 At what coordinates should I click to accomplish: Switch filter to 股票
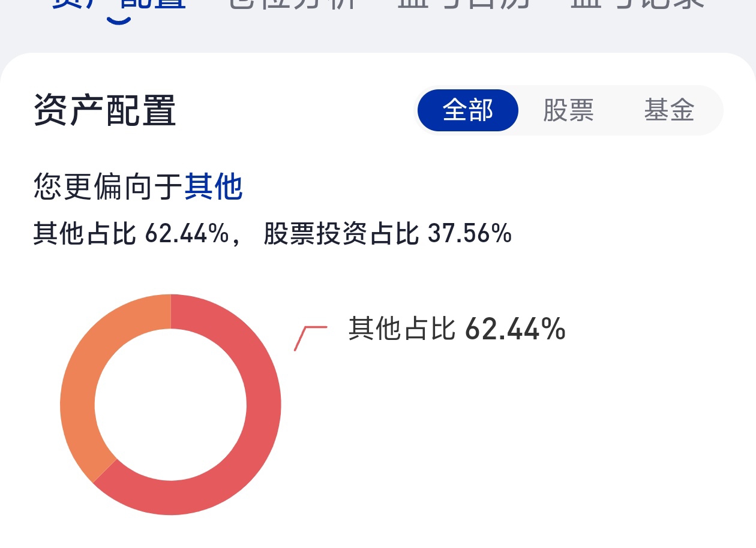[x=568, y=110]
